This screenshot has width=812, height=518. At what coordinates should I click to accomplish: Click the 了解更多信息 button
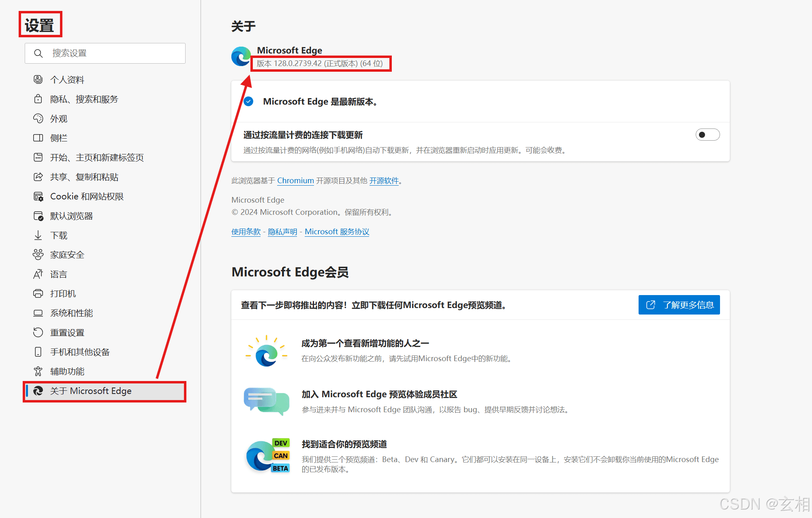pos(679,305)
